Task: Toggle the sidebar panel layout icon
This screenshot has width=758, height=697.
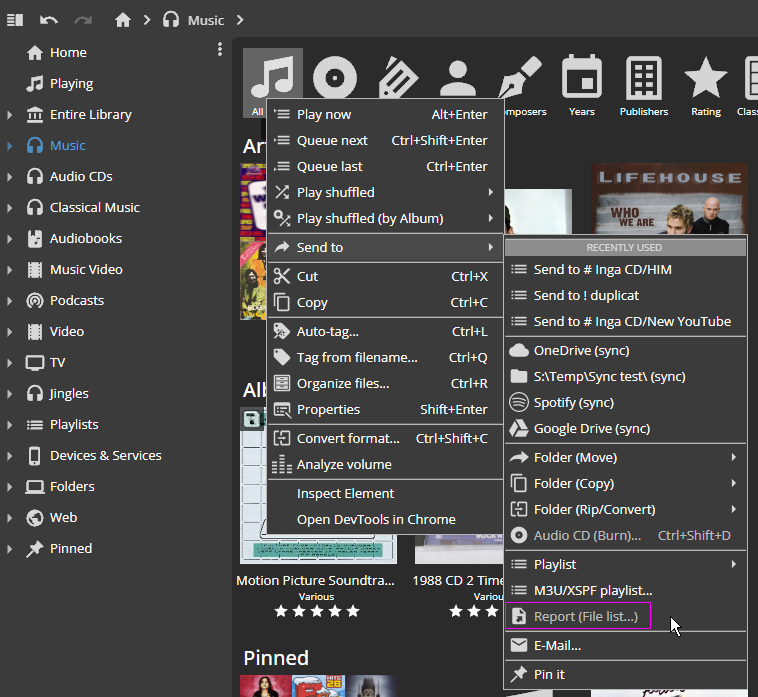Action: [14, 19]
